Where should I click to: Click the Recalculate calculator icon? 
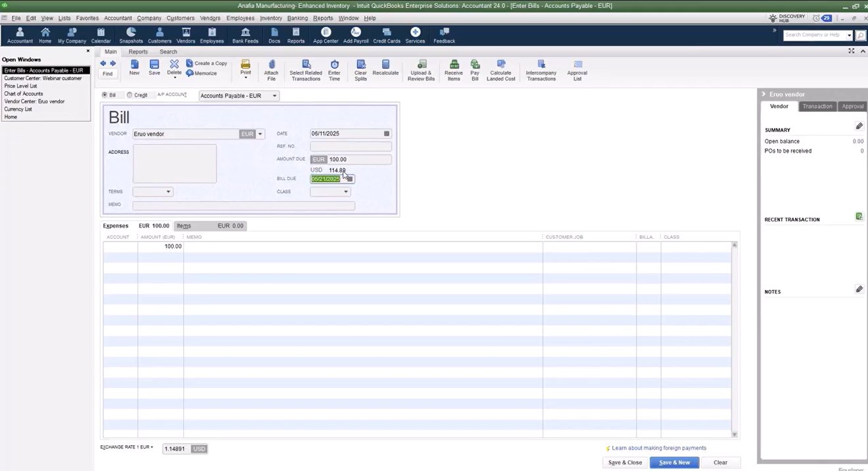tap(385, 64)
